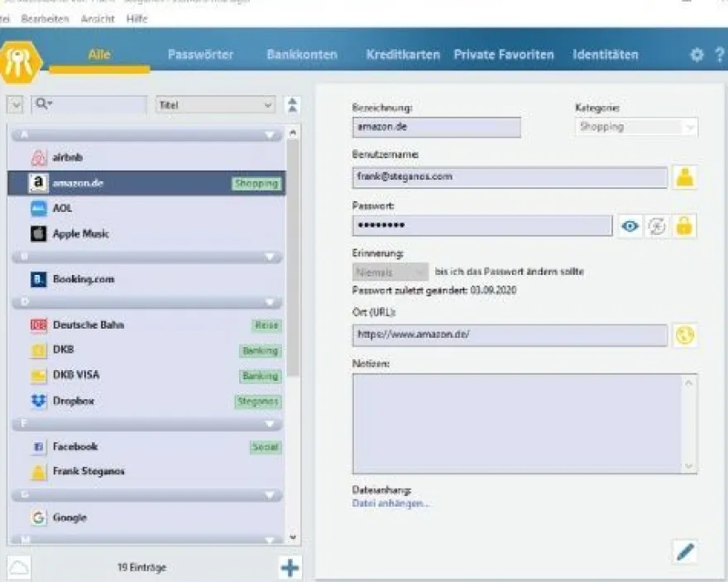
Task: Copy password using the padlock icon
Action: click(x=684, y=226)
